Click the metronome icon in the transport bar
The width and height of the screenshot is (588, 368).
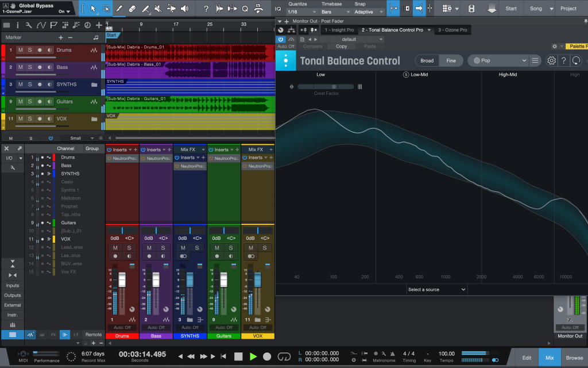click(x=393, y=354)
